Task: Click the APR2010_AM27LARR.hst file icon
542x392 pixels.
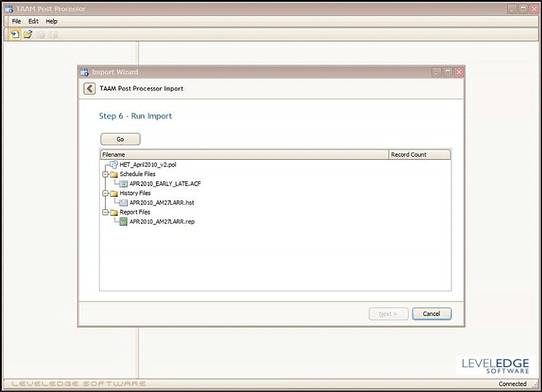Action: point(123,203)
